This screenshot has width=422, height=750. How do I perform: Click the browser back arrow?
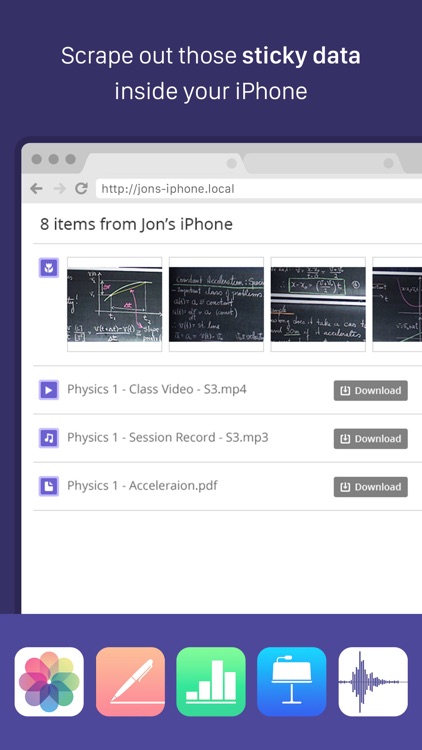(x=36, y=188)
